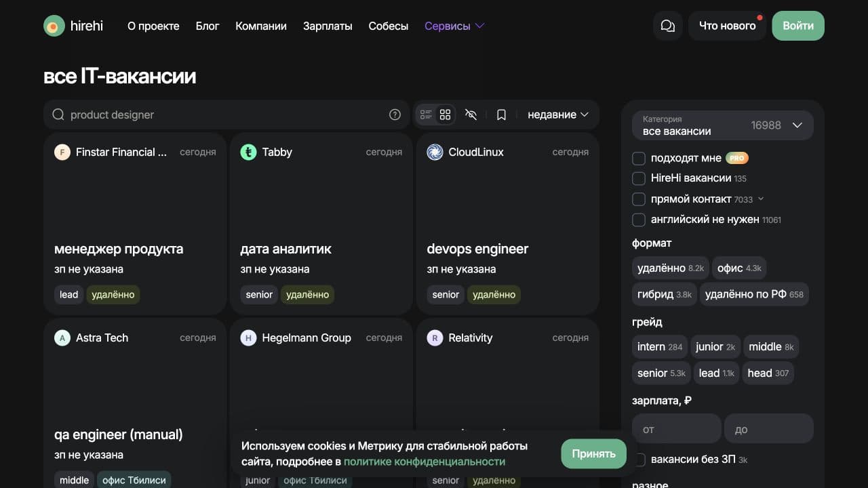Click the search magnifier icon

click(58, 115)
